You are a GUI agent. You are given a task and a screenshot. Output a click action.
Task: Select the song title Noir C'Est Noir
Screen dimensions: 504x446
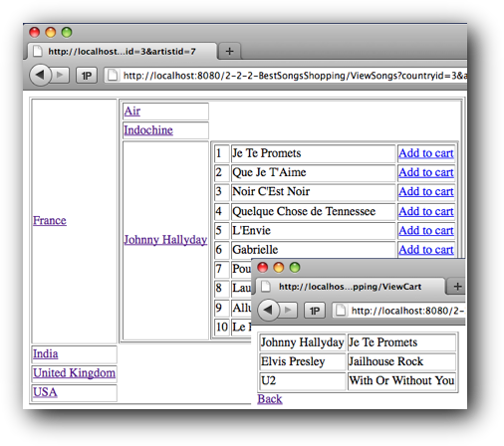[271, 191]
